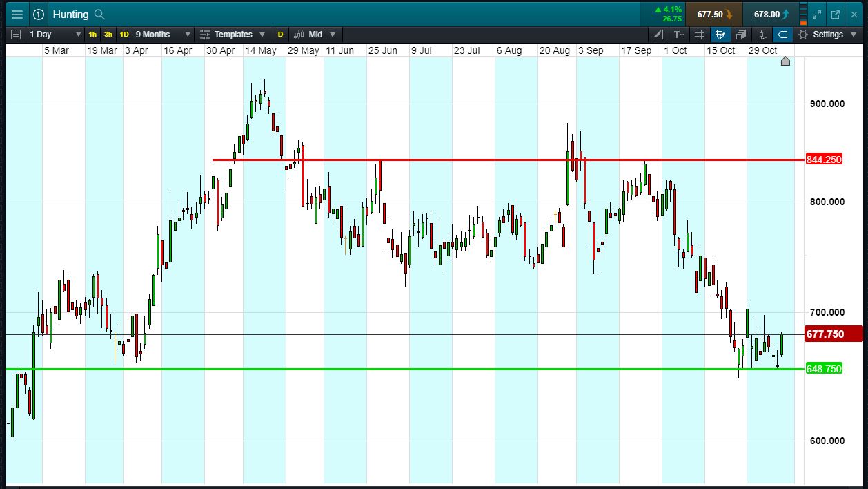
Task: Open the stacked windows chart layout icon
Action: 741,34
